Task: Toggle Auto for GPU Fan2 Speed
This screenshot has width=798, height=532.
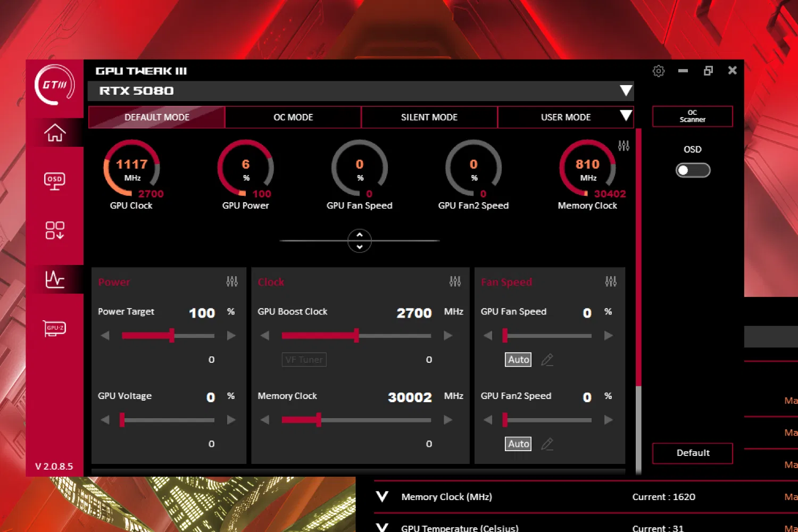Action: pos(518,444)
